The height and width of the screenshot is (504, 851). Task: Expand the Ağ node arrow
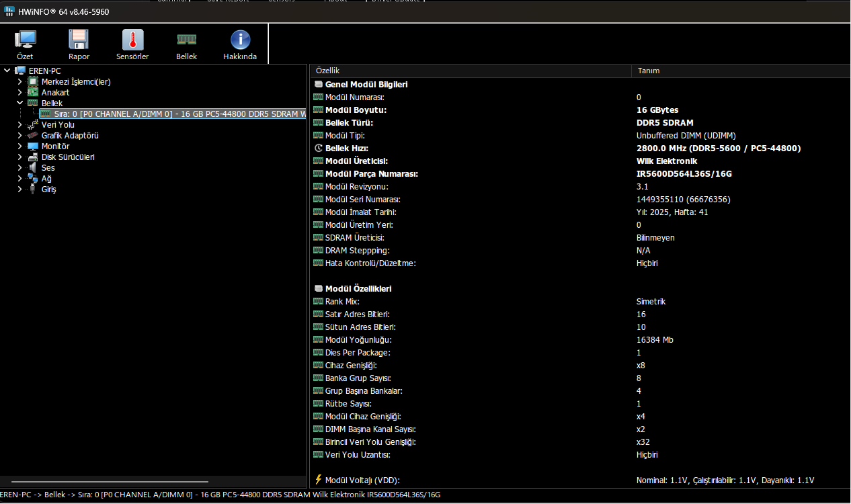19,178
